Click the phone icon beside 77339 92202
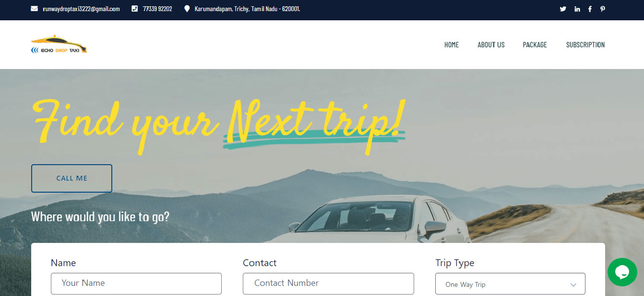This screenshot has width=644, height=296. (135, 9)
